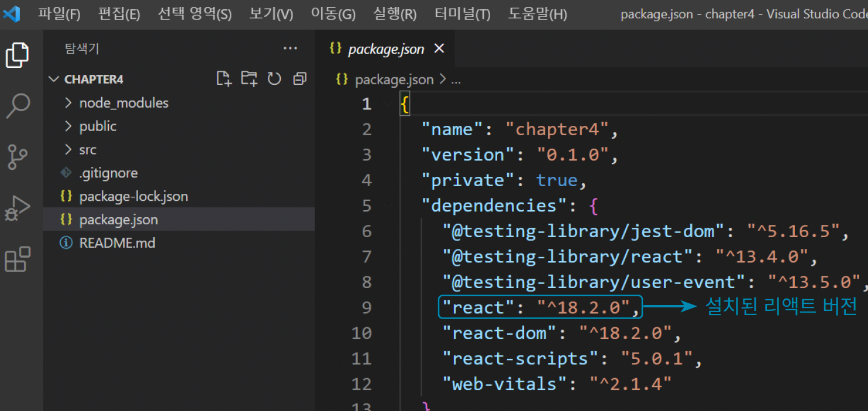
Task: Click the "dependencies" key on line 5
Action: click(494, 205)
